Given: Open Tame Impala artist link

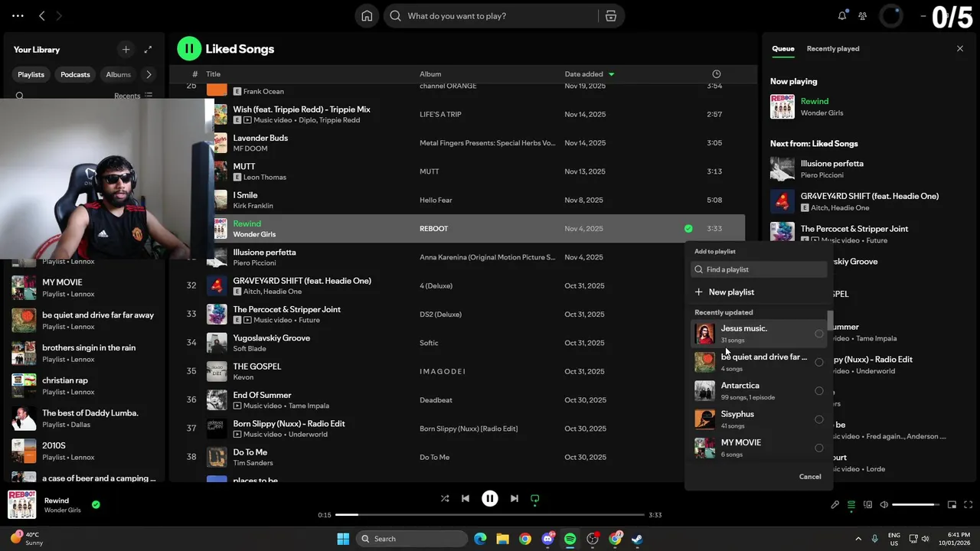Looking at the screenshot, I should coord(308,406).
